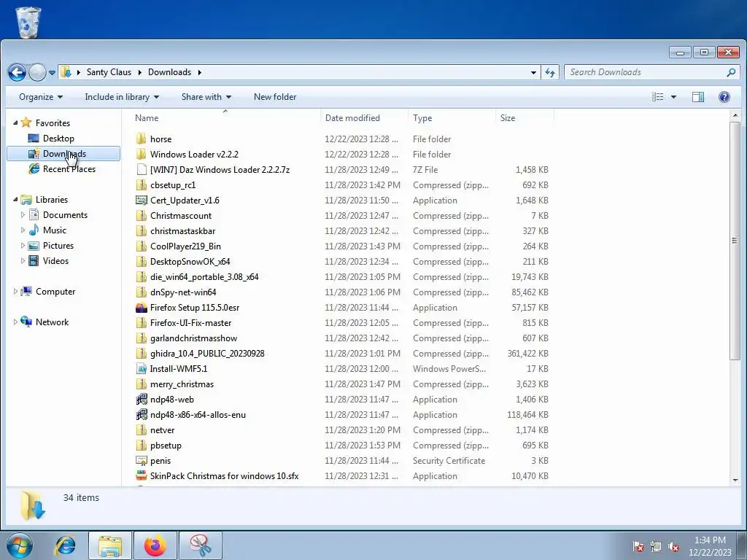This screenshot has height=560, width=747.
Task: Open the address bar history dropdown
Action: pos(533,72)
